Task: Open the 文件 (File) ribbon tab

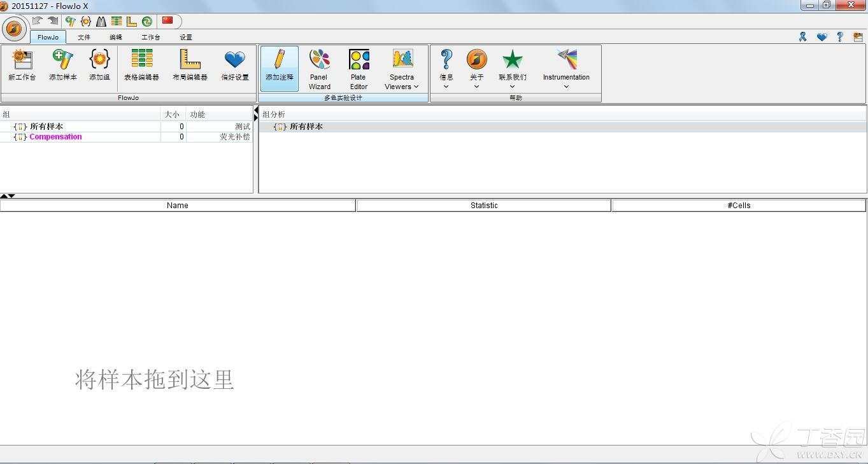Action: tap(84, 38)
